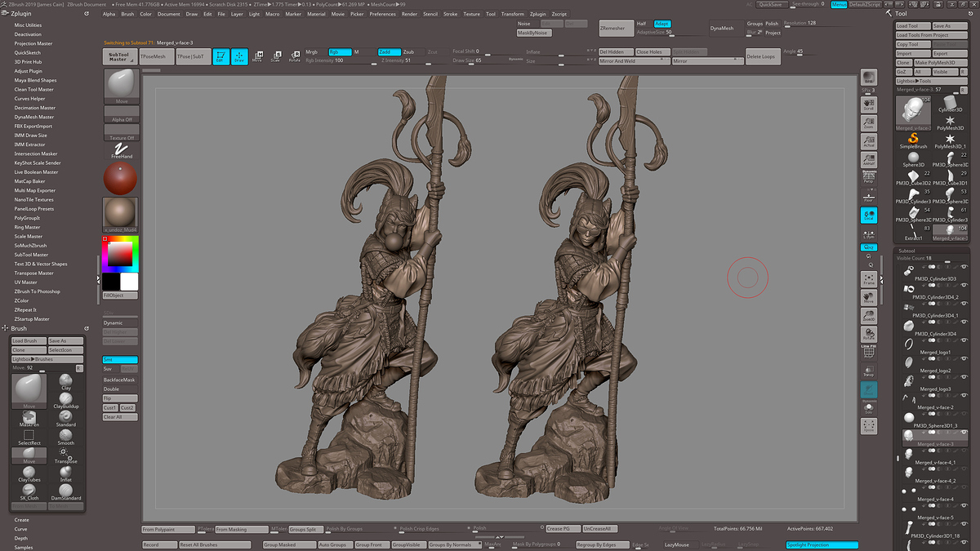The width and height of the screenshot is (980, 551).
Task: Choose the Sphere3D tool icon
Action: click(x=914, y=158)
